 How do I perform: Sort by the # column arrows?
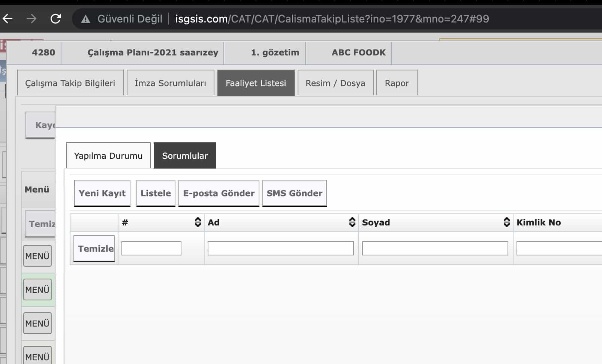coord(198,222)
